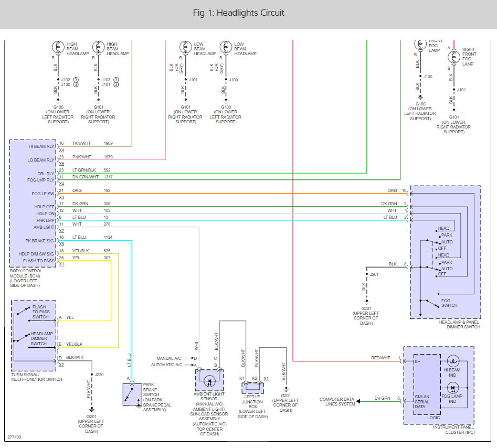Click the circled 4 marker beside J101
Screen dimensions: 497x448
(116, 84)
